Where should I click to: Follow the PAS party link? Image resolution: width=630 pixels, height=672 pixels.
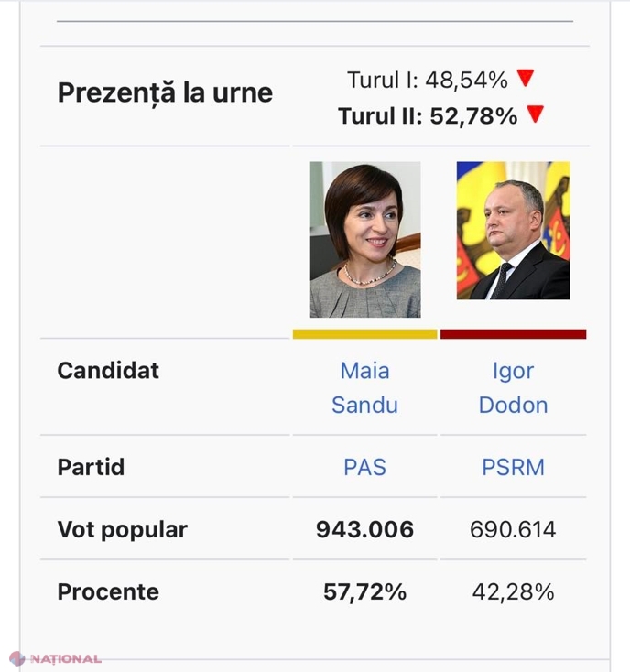point(364,467)
